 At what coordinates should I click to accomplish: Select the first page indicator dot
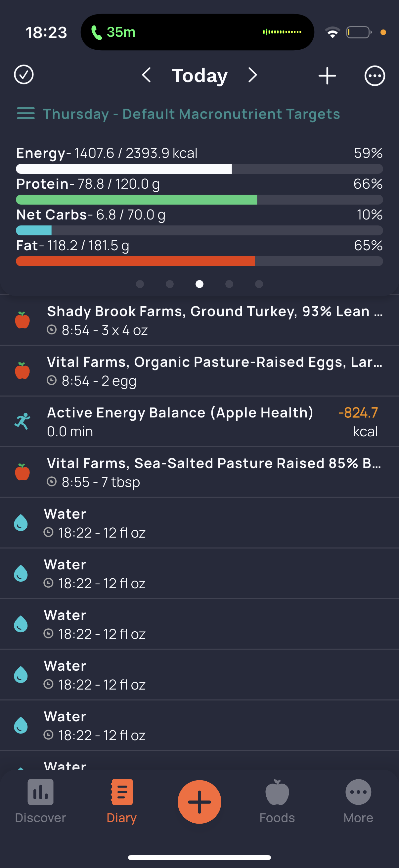(140, 284)
